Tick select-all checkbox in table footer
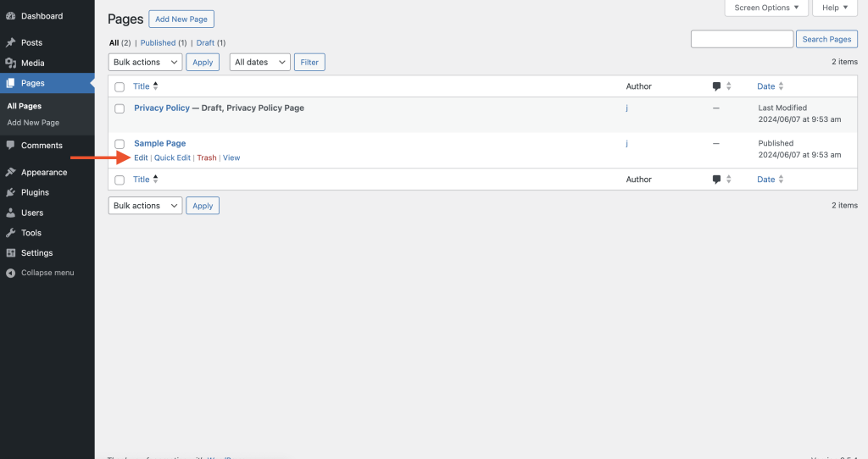 (120, 180)
